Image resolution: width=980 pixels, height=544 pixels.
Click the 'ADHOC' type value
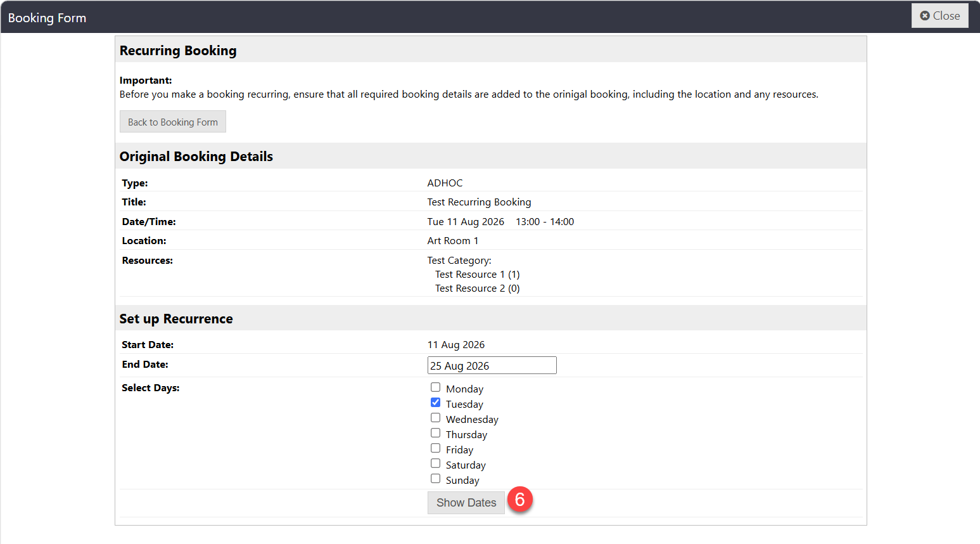tap(445, 183)
